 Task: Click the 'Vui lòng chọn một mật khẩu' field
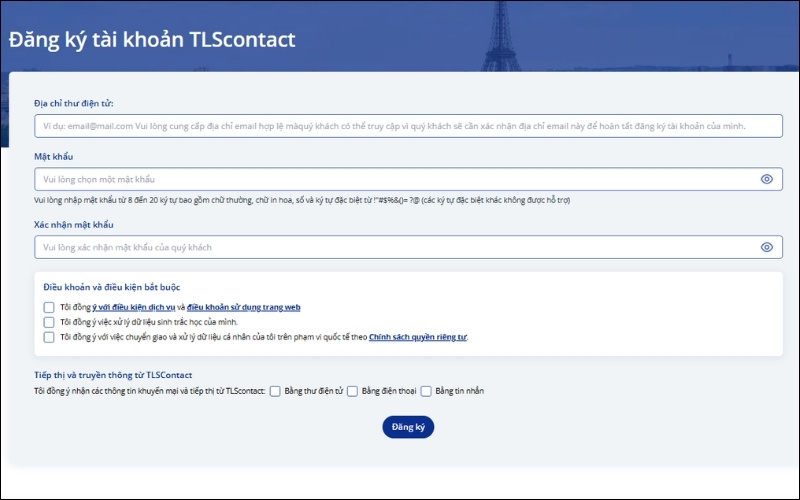pyautogui.click(x=390, y=179)
